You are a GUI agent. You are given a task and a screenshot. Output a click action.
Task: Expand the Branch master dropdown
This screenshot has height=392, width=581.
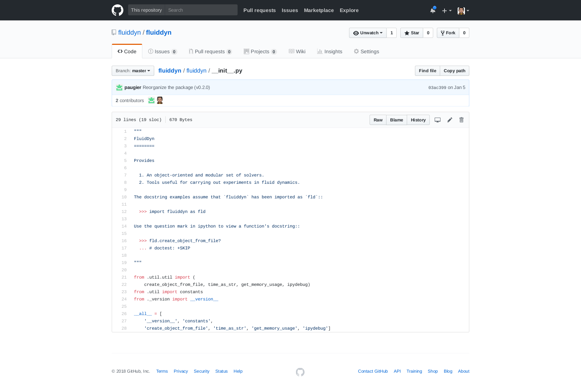click(133, 71)
